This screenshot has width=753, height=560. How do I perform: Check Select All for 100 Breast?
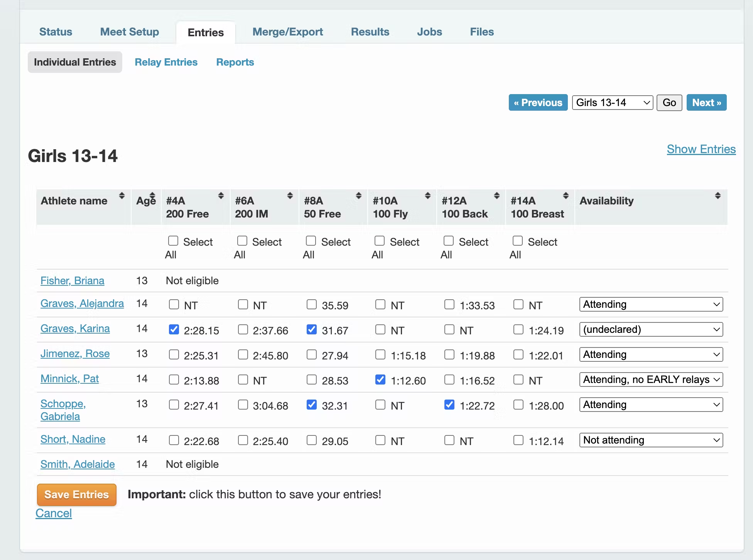point(518,241)
